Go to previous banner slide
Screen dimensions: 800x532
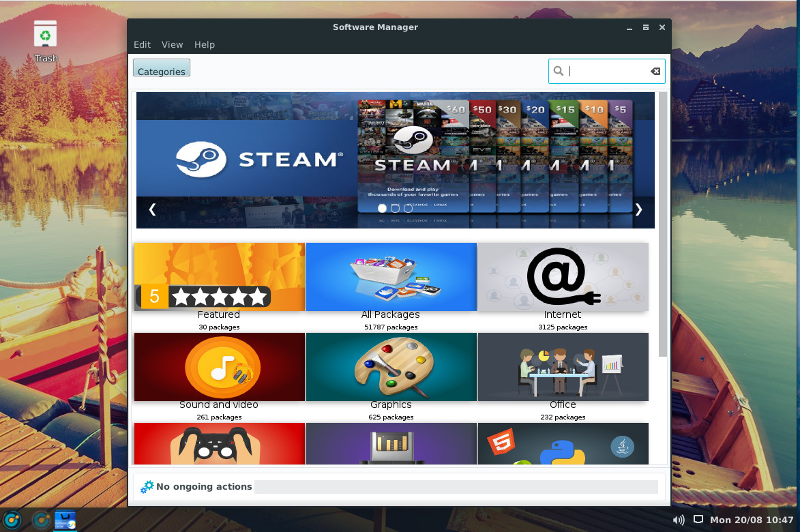pyautogui.click(x=152, y=209)
